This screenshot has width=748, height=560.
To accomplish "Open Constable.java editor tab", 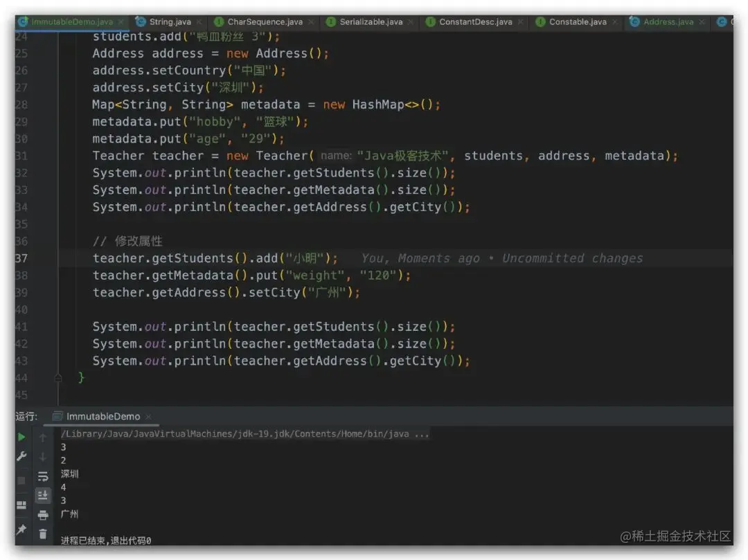I will (x=577, y=22).
